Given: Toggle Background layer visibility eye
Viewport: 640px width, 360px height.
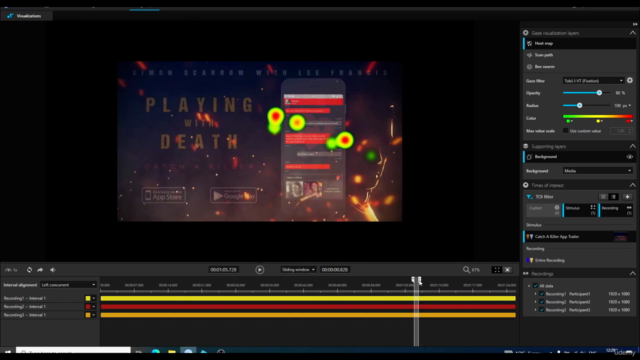Looking at the screenshot, I should tap(630, 157).
